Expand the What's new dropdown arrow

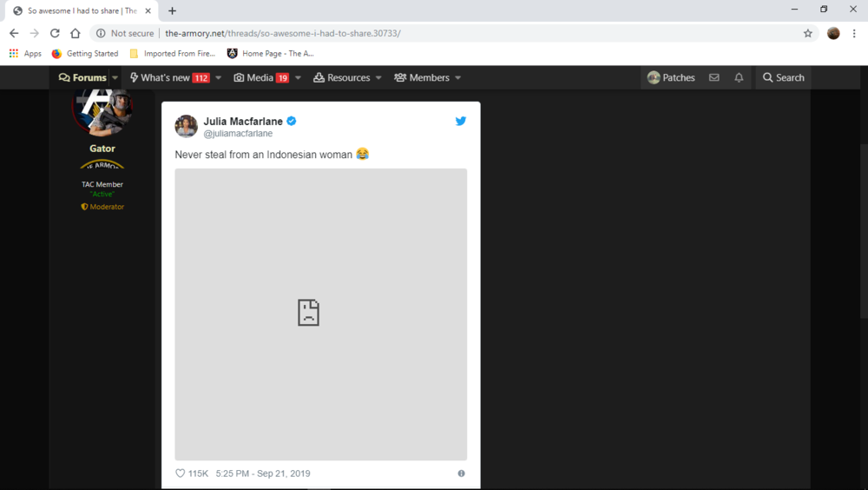(x=219, y=78)
